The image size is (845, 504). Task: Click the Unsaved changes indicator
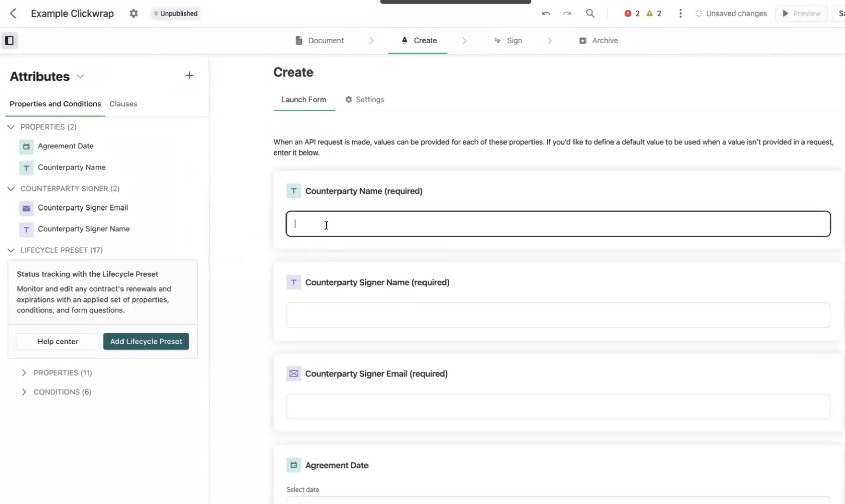click(731, 13)
